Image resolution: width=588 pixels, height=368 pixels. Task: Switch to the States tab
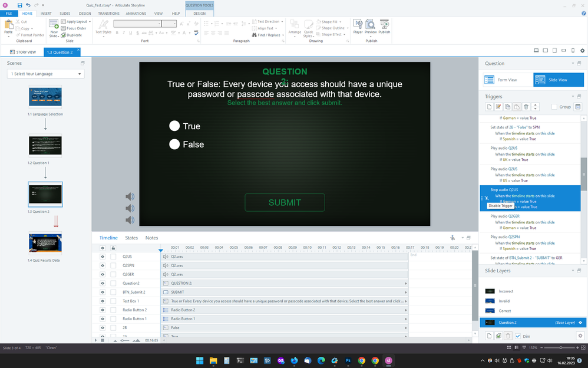point(131,238)
